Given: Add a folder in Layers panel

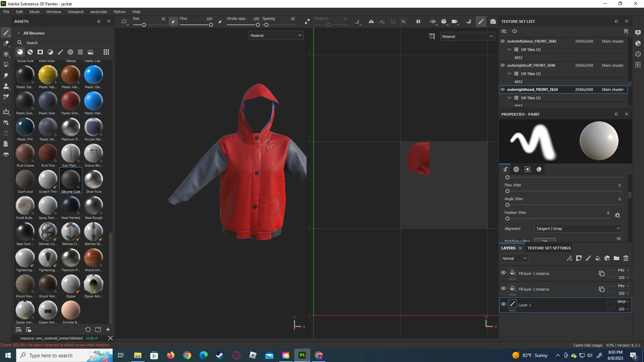Looking at the screenshot, I should (x=616, y=258).
